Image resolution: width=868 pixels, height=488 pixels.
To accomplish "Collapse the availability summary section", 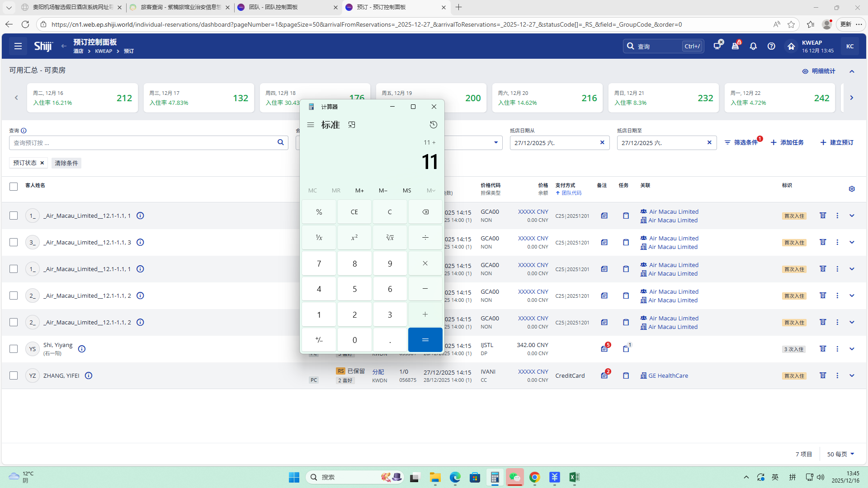I will point(852,71).
